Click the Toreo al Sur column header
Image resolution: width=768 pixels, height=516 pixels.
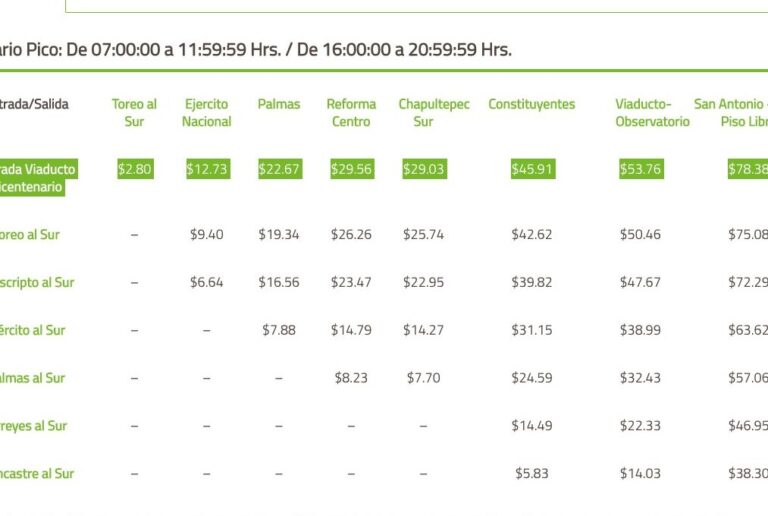click(134, 113)
